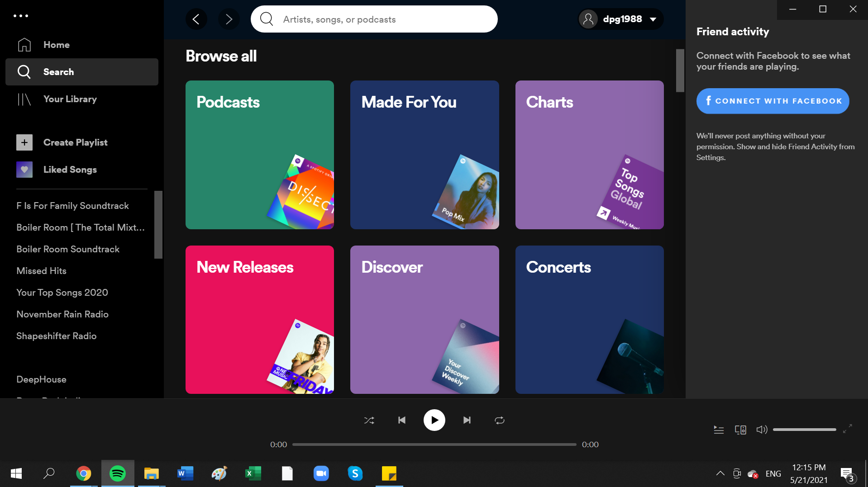Open Shapeshifter Radio playlist
The image size is (868, 487).
(57, 336)
